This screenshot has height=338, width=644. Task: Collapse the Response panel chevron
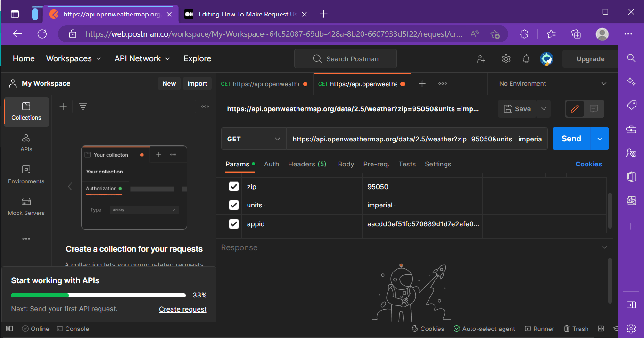coord(605,247)
